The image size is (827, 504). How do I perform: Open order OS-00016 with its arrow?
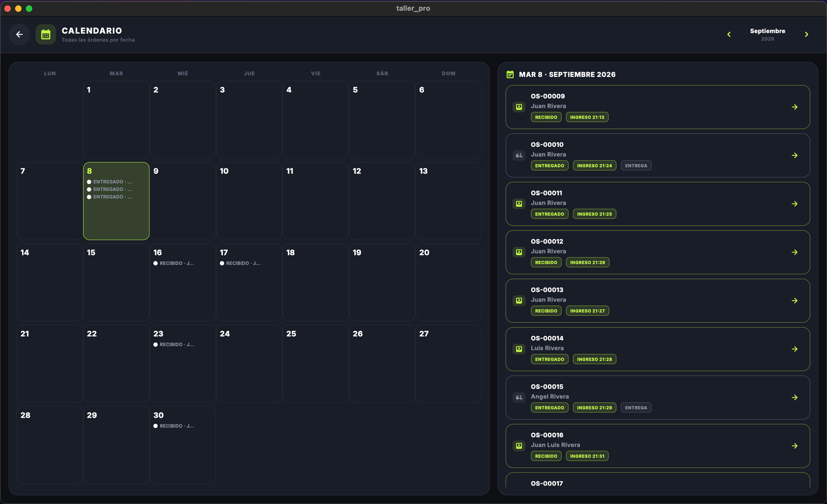coord(794,446)
